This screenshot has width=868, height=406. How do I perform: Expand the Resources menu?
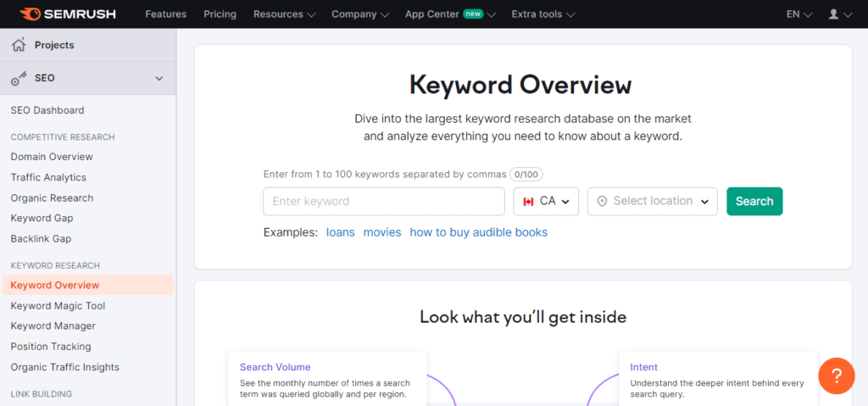coord(284,14)
